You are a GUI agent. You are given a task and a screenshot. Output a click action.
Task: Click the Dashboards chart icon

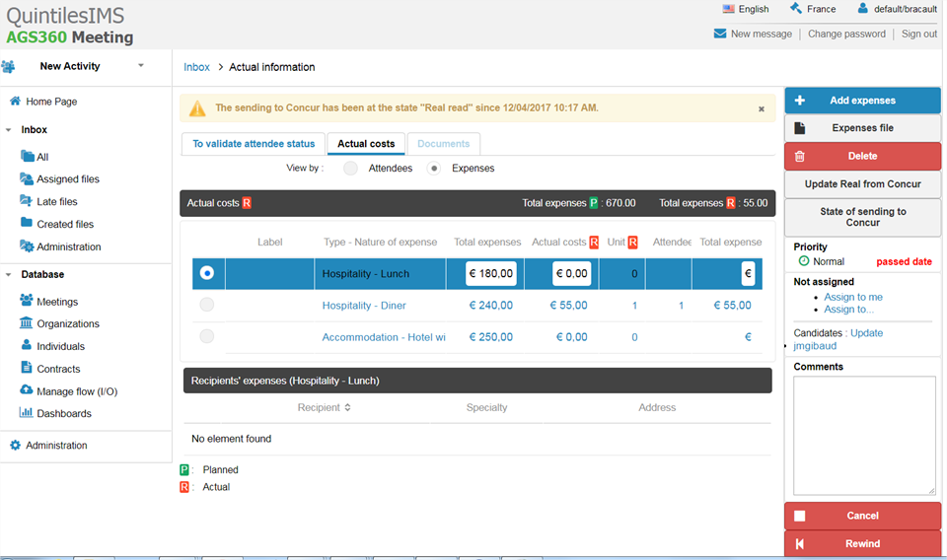coord(27,413)
